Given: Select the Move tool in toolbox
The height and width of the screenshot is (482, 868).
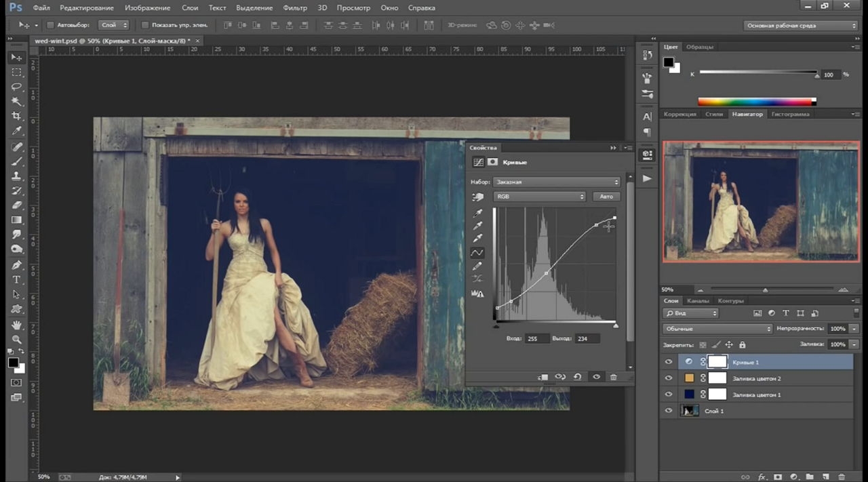Looking at the screenshot, I should 16,58.
